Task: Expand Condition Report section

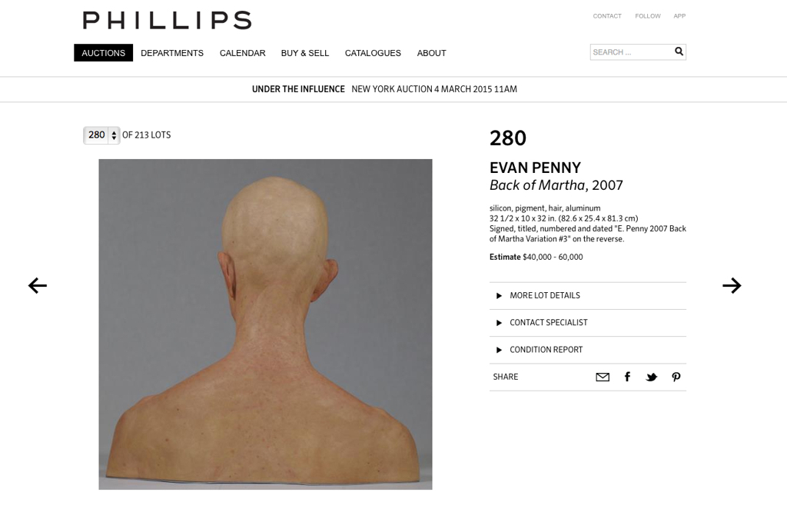Action: pos(588,350)
